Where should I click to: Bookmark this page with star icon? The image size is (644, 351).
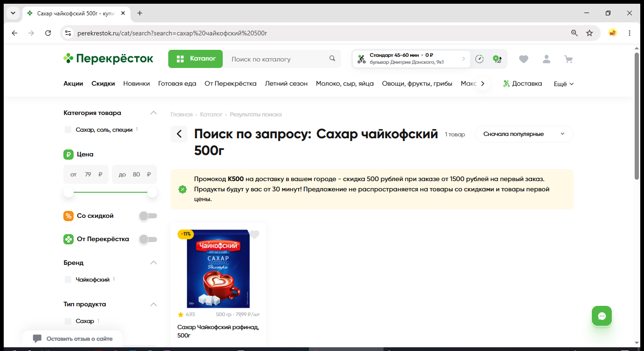[x=589, y=33]
